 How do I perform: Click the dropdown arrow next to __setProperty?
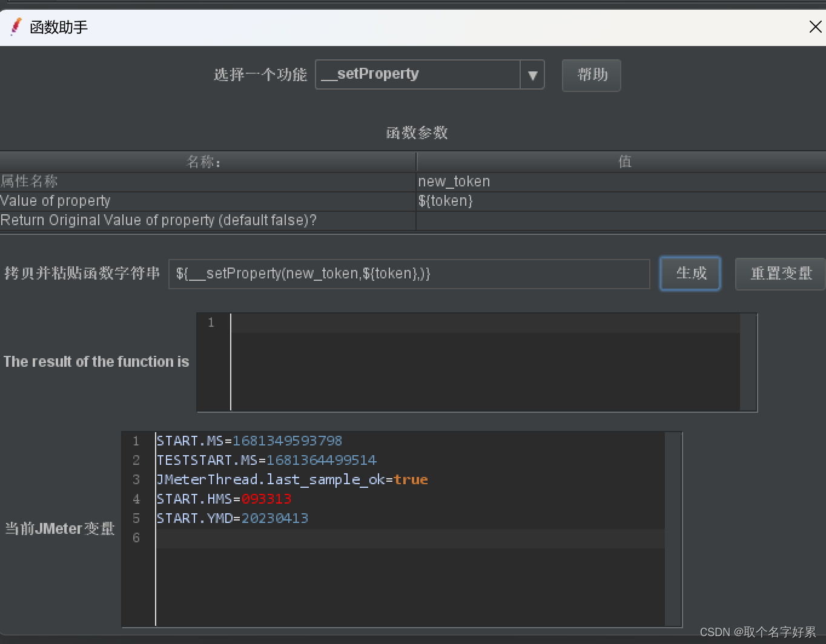coord(532,74)
